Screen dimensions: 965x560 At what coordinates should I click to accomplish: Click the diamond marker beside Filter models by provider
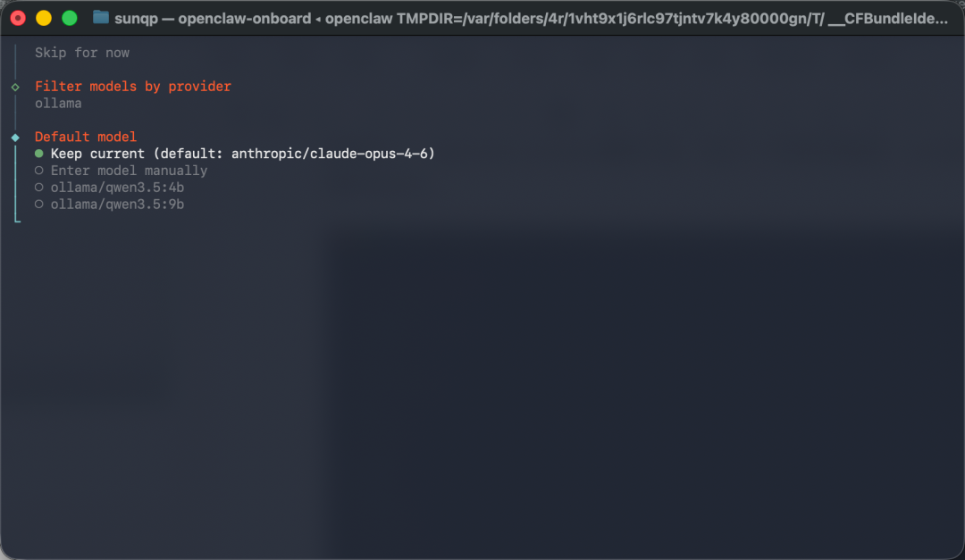(15, 86)
